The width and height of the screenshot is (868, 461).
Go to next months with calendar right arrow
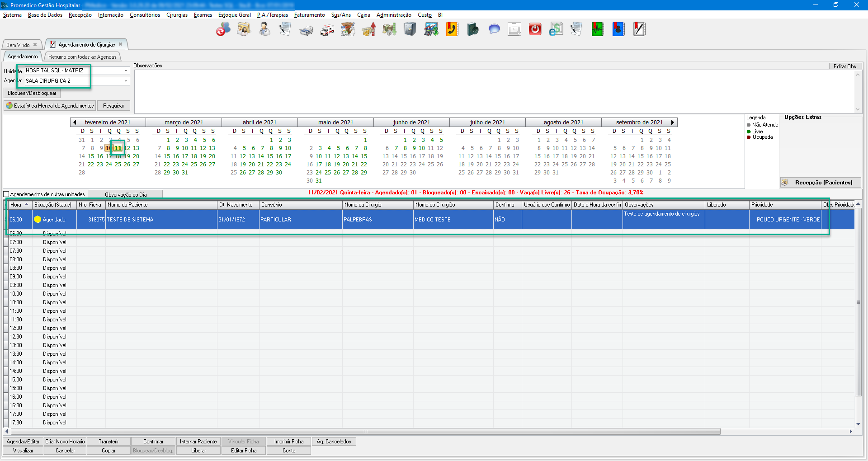coord(673,122)
